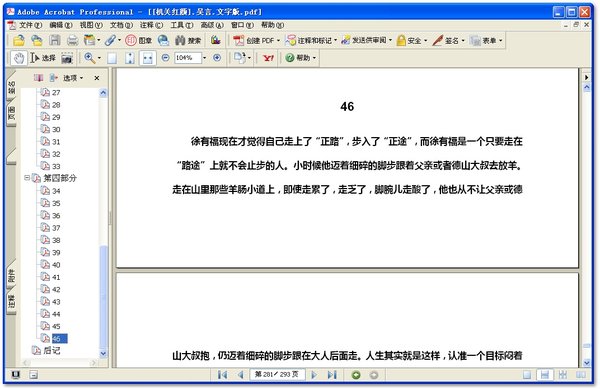Open the 编辑 menu
Screen dimensions: 600x390
pyautogui.click(x=60, y=25)
